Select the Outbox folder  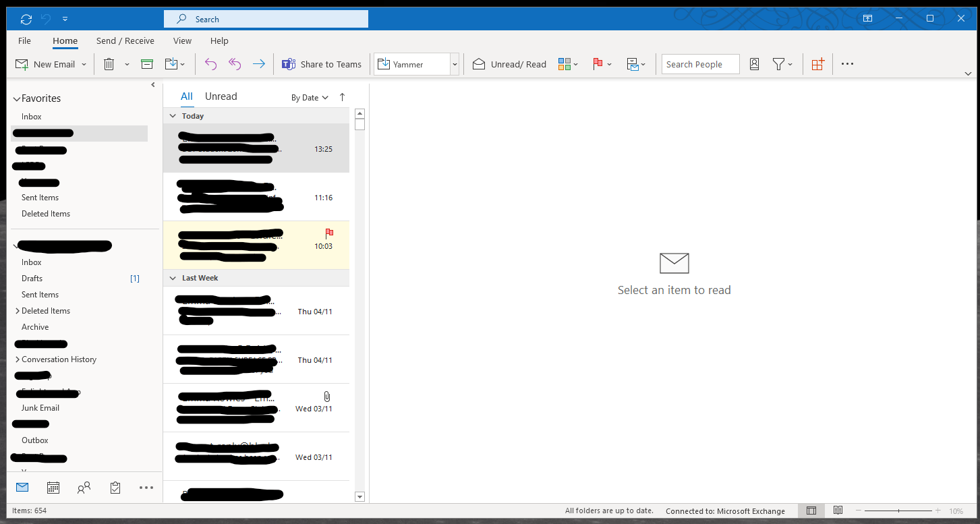coord(35,440)
